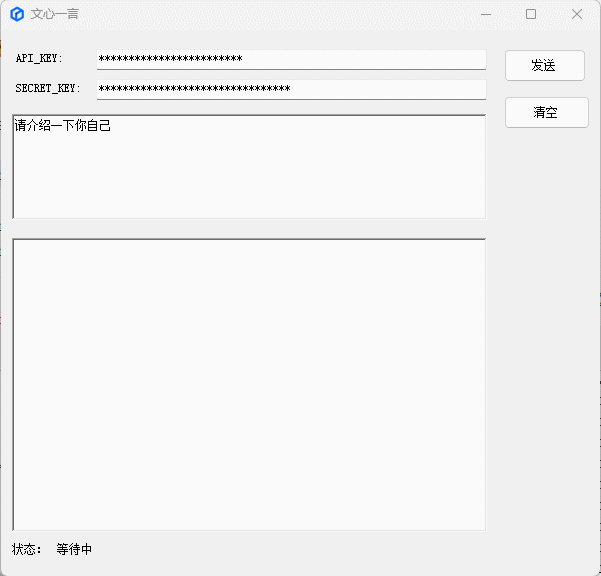Minimize the 文心一言 window

tap(486, 15)
